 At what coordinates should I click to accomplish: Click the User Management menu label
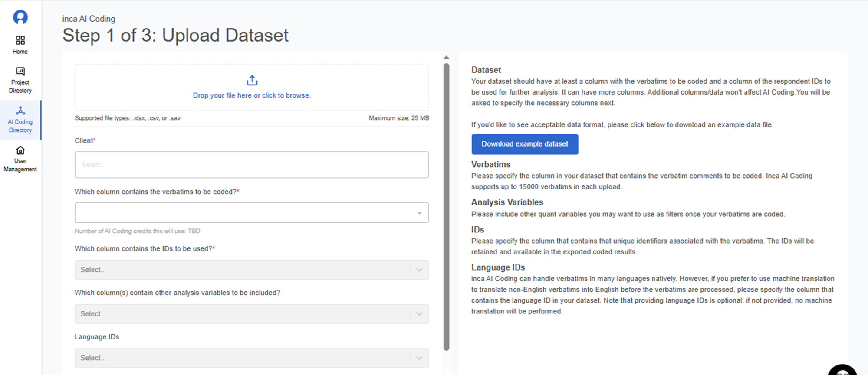pyautogui.click(x=20, y=165)
